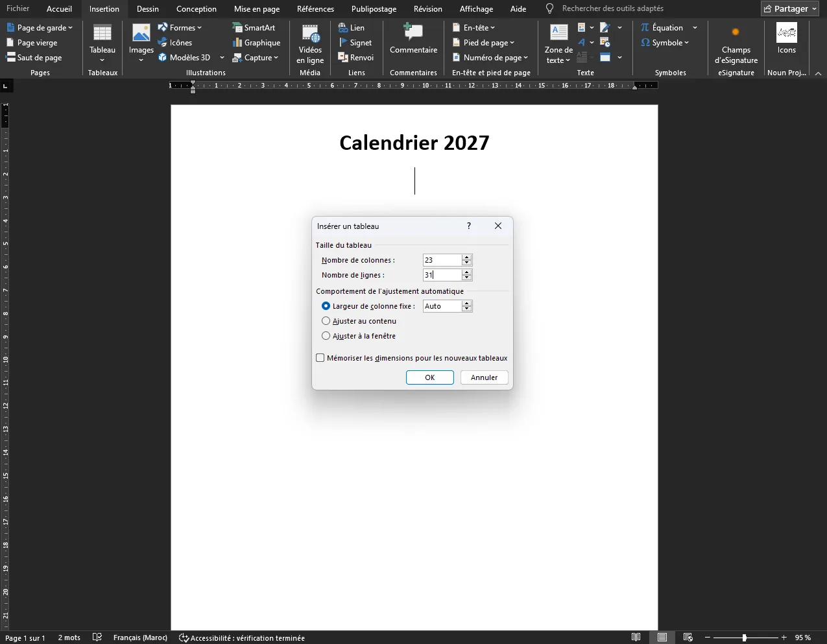Open the Fichier menu
Screen dimensions: 827x644
click(x=18, y=9)
